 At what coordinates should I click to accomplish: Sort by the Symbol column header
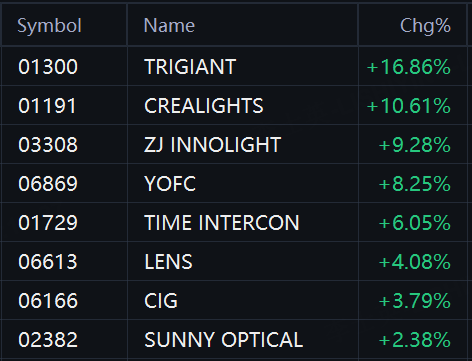click(x=49, y=26)
